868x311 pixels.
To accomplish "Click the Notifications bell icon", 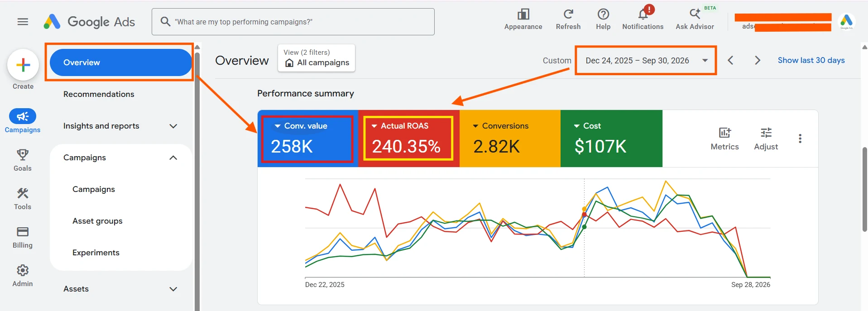I will click(x=643, y=15).
